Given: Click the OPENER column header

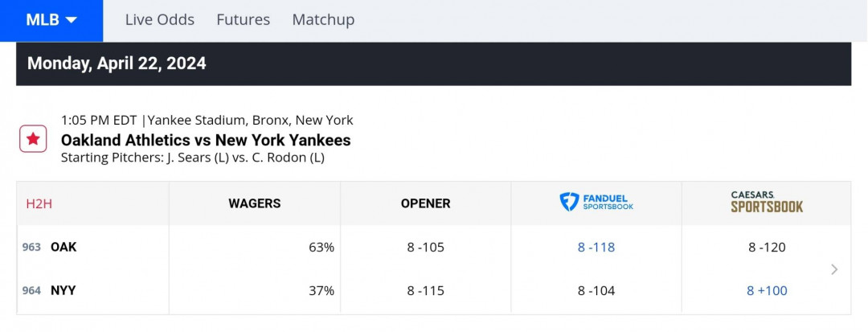Looking at the screenshot, I should pyautogui.click(x=426, y=203).
